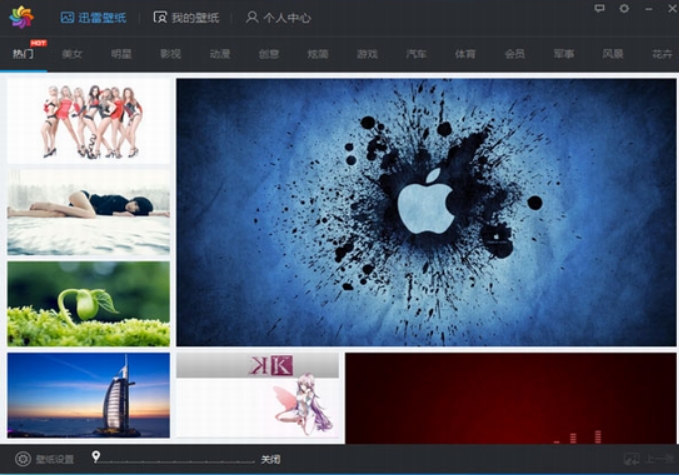The height and width of the screenshot is (475, 679).
Task: Open the anime fairy girl wallpaper
Action: pos(257,397)
